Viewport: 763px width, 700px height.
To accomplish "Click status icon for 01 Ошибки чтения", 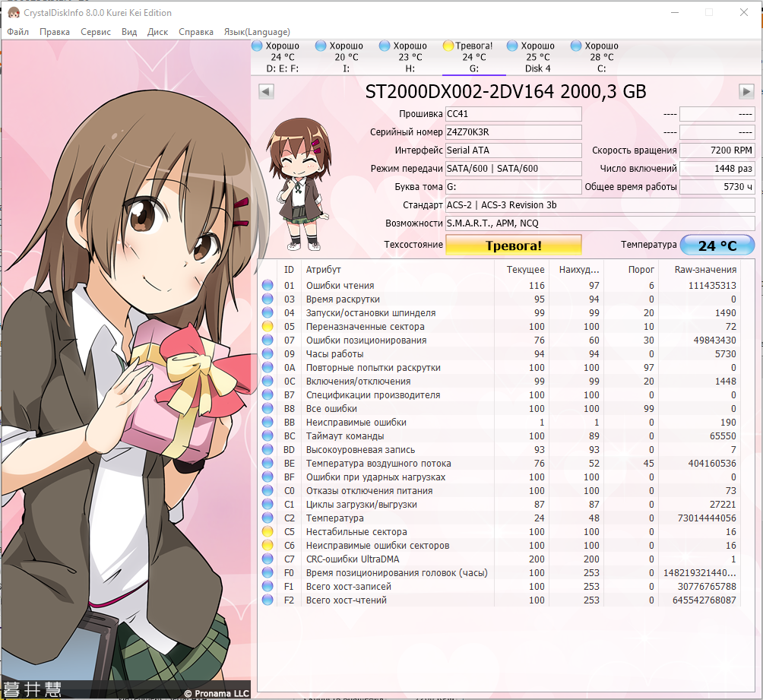I will 268,285.
